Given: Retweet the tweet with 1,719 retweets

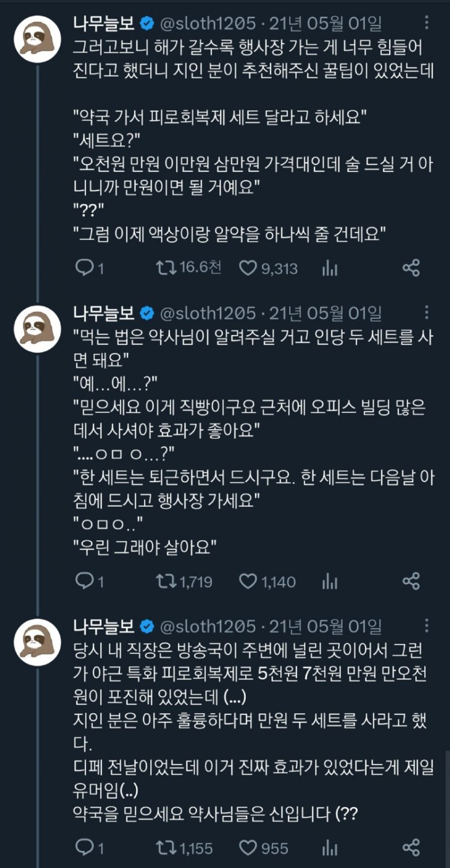Looking at the screenshot, I should coord(166,581).
